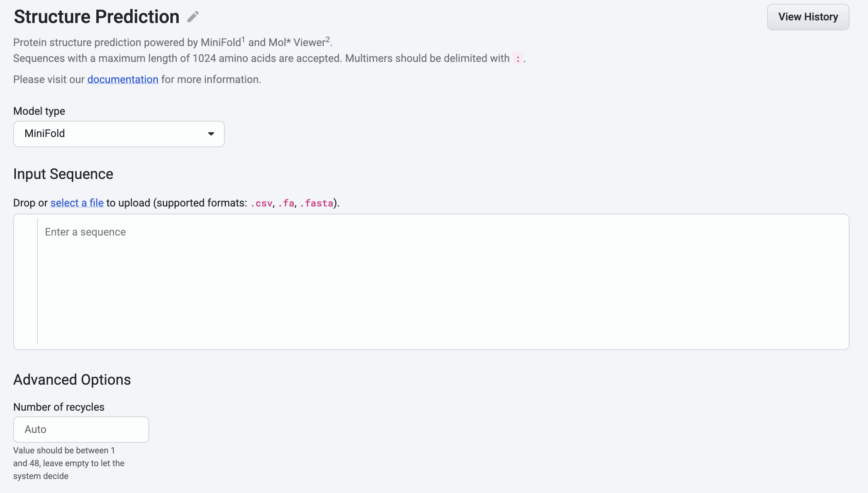Click the caret arrow in the Model type box
The height and width of the screenshot is (493, 868).
(211, 134)
